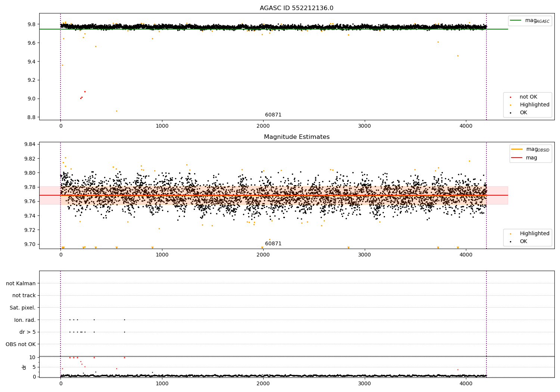560x392 pixels.
Task: Click the 'not Kalman' axis label
Action: [21, 283]
